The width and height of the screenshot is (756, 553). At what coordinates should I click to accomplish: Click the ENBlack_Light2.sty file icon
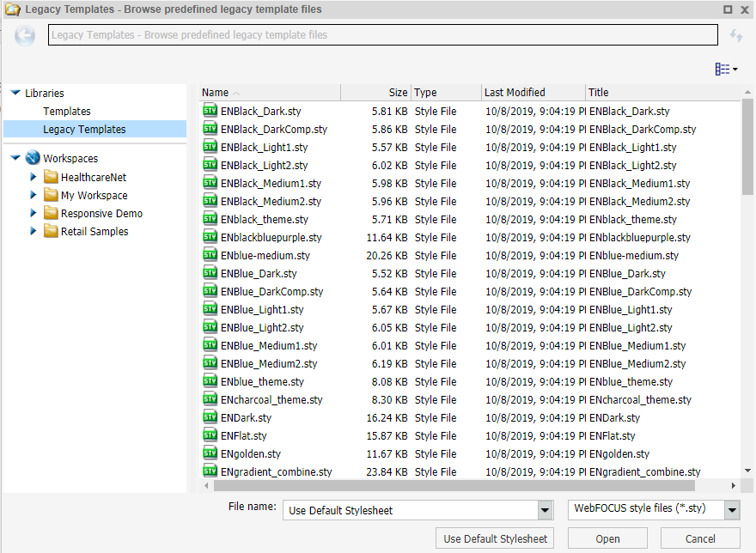coord(210,165)
